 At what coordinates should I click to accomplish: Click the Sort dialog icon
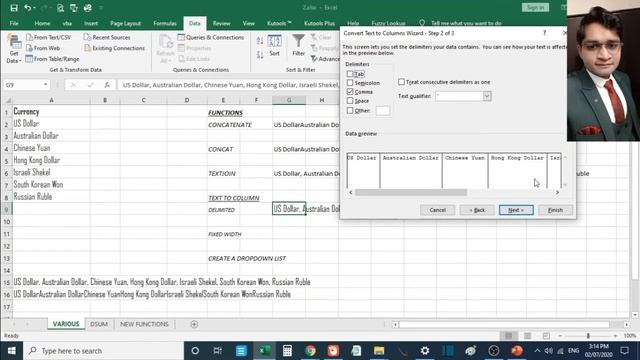275,45
